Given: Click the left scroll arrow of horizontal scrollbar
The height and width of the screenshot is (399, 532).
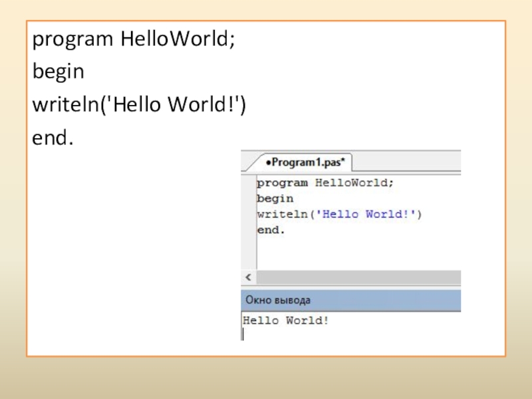Looking at the screenshot, I should pos(248,277).
